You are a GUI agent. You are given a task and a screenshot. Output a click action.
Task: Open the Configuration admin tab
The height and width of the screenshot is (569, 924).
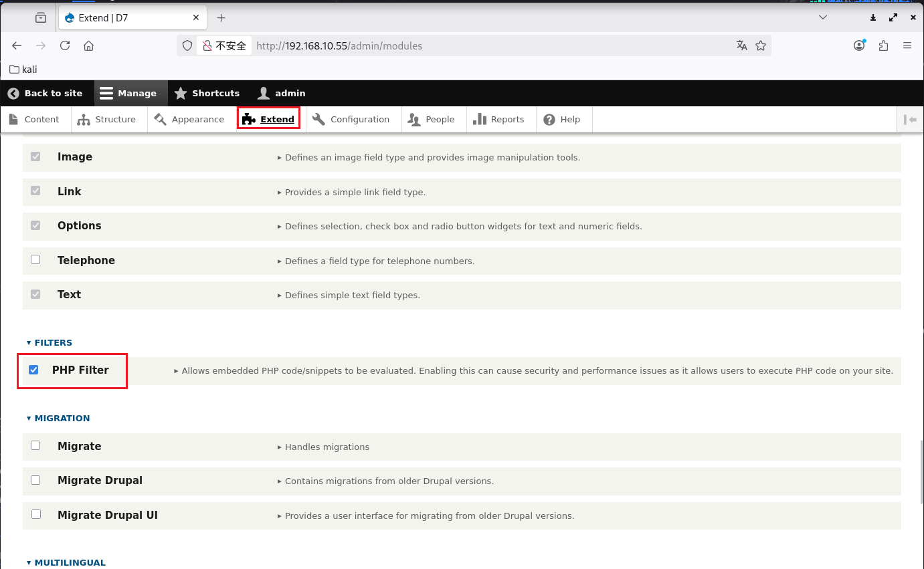(351, 120)
